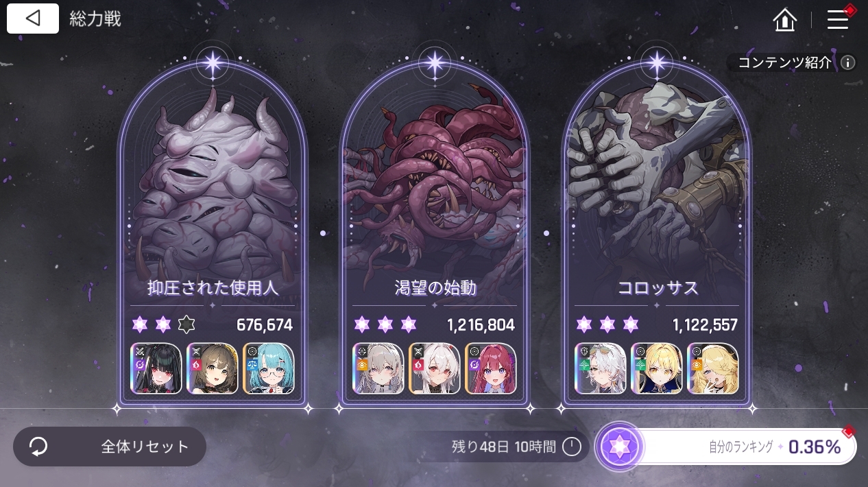Open the hamburger menu icon
The width and height of the screenshot is (868, 487).
pyautogui.click(x=838, y=19)
